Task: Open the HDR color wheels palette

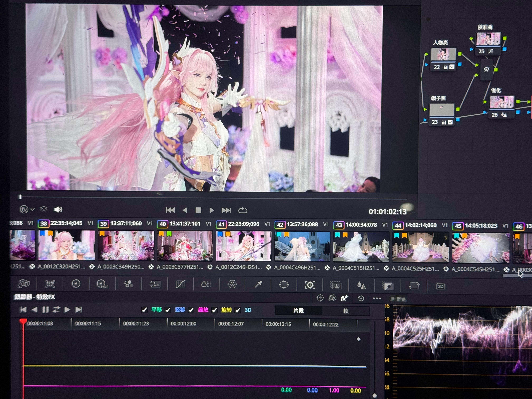Action: [x=102, y=284]
